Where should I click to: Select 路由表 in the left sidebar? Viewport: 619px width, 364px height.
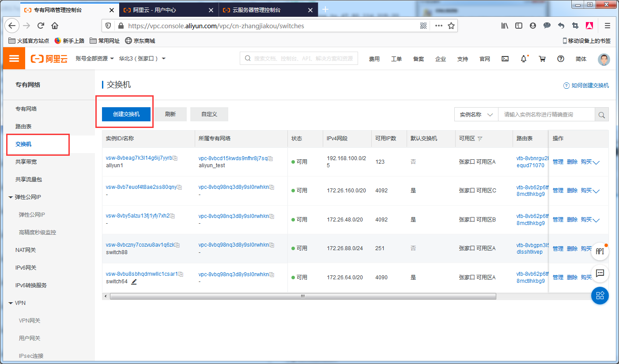click(x=23, y=127)
